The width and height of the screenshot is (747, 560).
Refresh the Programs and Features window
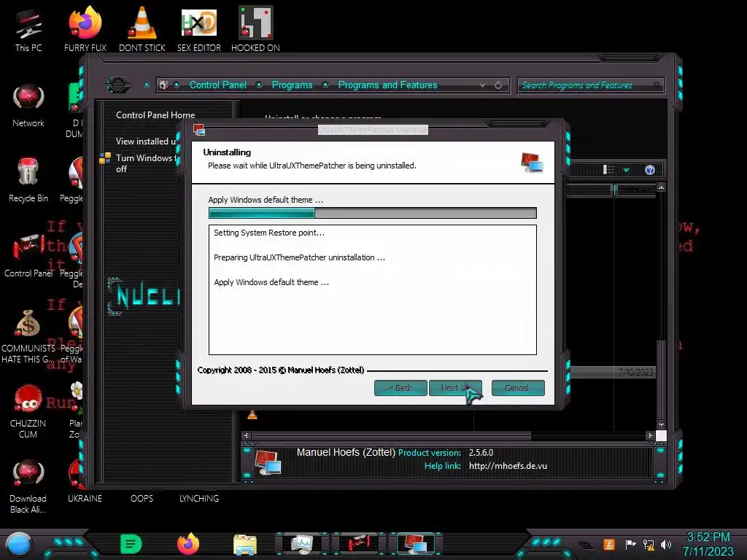[498, 85]
